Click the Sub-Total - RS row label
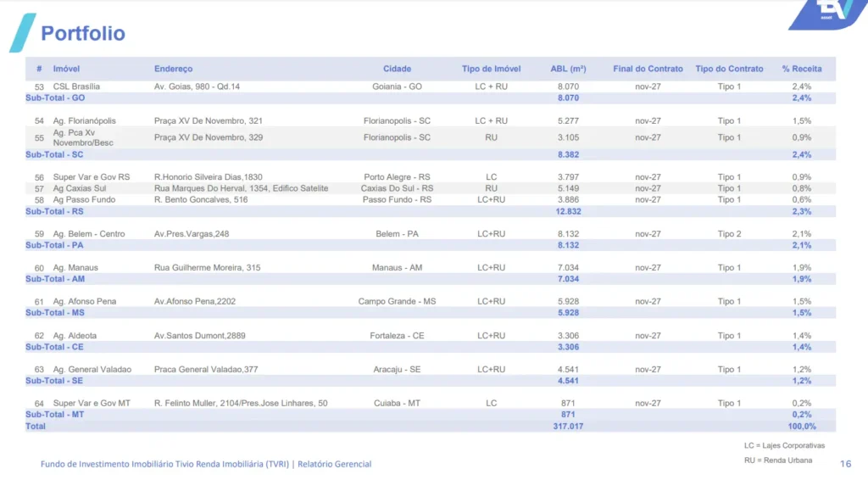This screenshot has width=868, height=480. [54, 211]
